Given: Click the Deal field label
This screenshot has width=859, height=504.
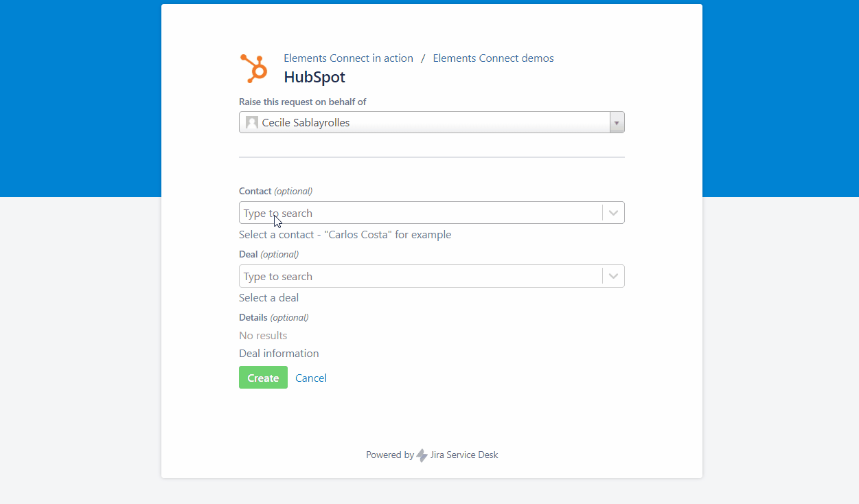Looking at the screenshot, I should pos(249,254).
